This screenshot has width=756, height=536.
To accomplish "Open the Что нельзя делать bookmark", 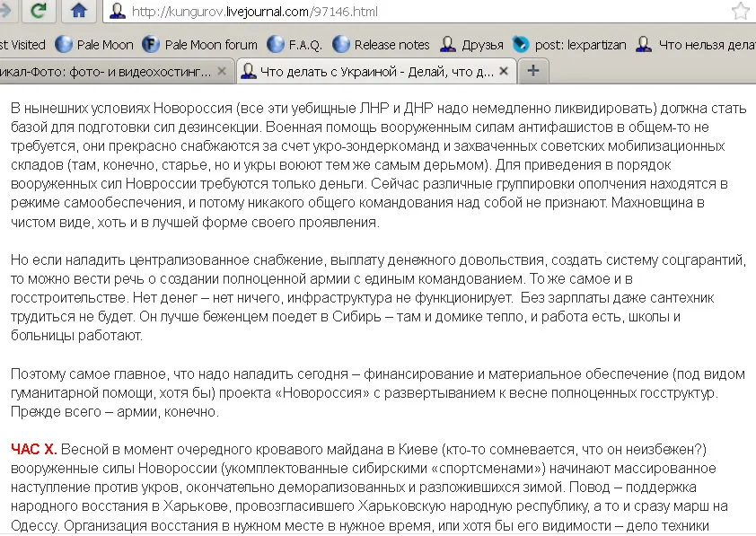I will [696, 45].
